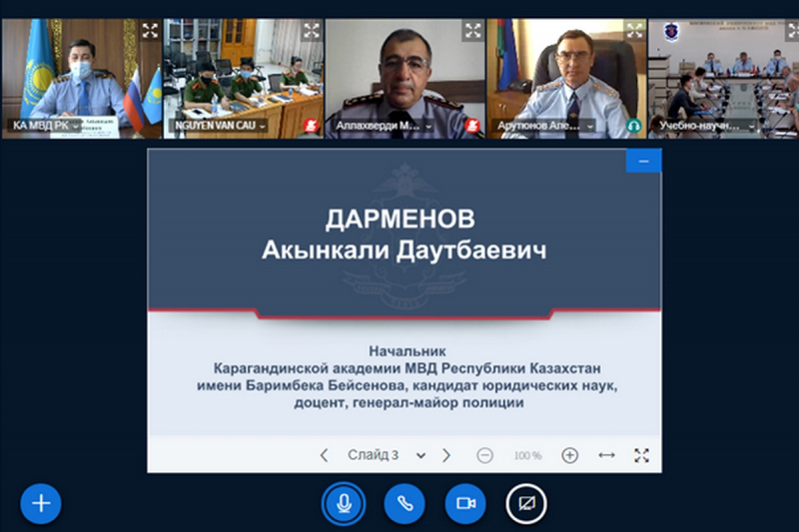Click the ДАРМЕНОВ slide title
The image size is (799, 532).
tap(400, 220)
